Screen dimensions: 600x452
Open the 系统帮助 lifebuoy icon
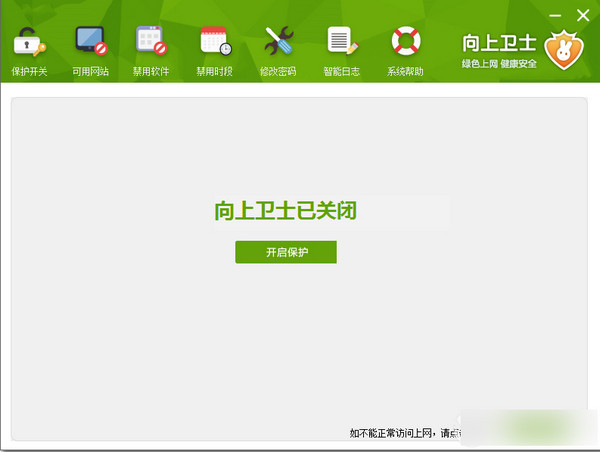pos(406,40)
